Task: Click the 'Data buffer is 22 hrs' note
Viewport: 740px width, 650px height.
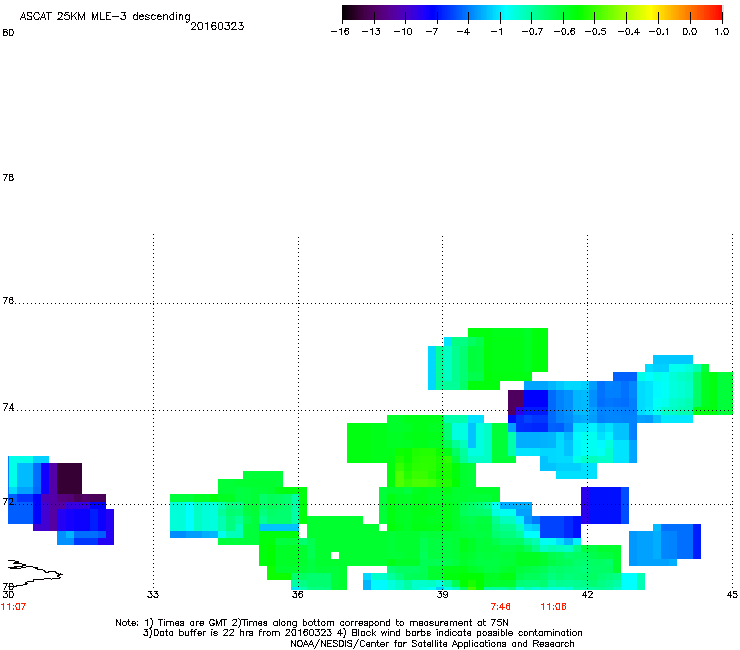Action: [x=202, y=633]
